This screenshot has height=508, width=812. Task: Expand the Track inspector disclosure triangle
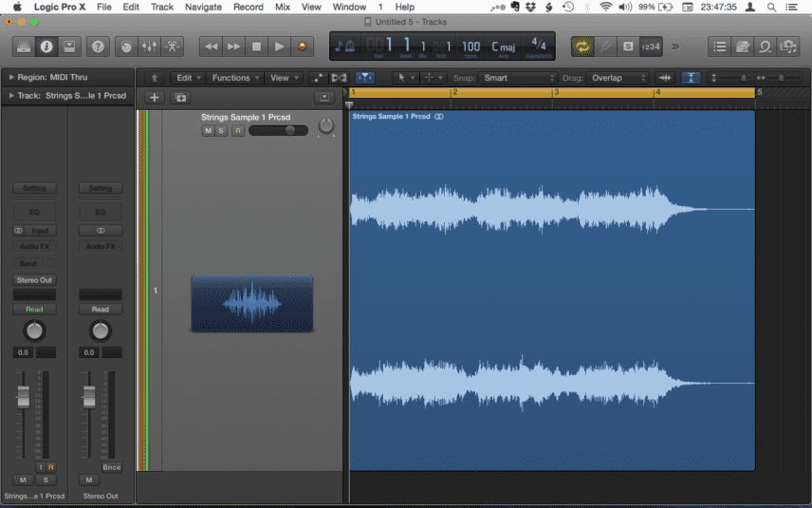coord(10,95)
